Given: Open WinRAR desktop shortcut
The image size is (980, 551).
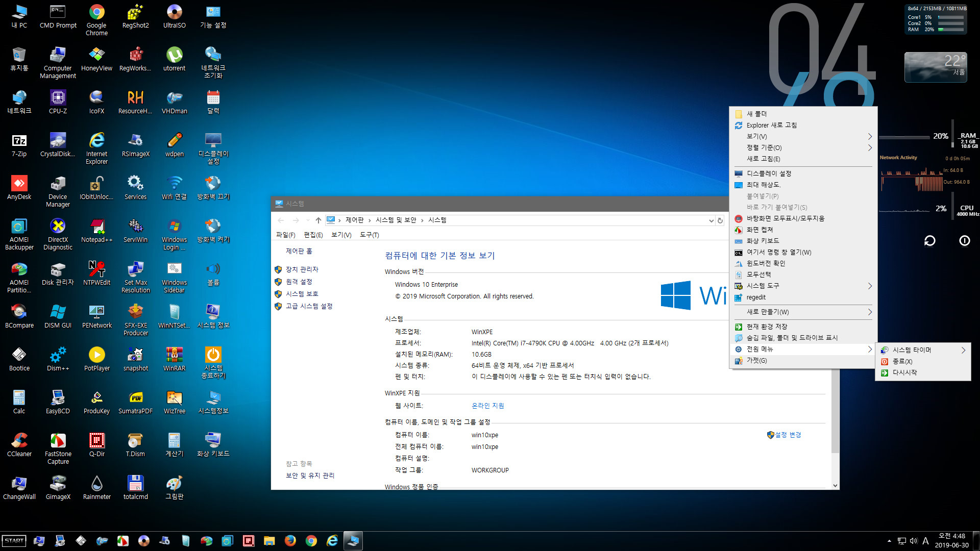Looking at the screenshot, I should point(174,359).
